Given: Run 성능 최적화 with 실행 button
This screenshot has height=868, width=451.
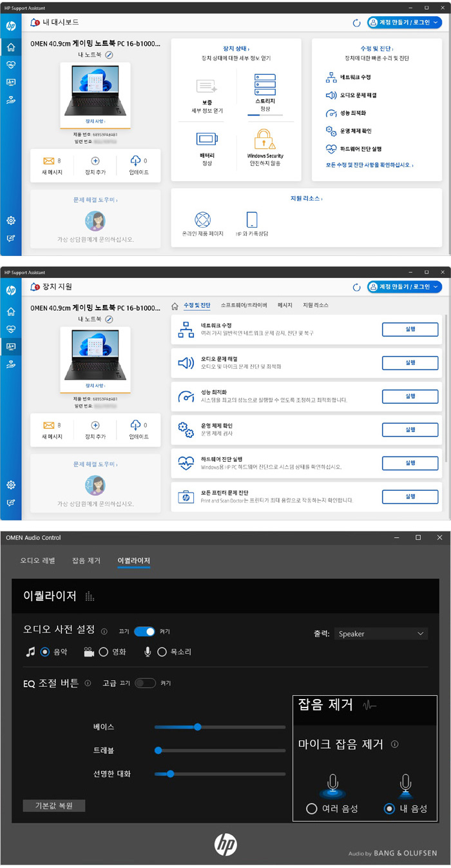Looking at the screenshot, I should 410,396.
